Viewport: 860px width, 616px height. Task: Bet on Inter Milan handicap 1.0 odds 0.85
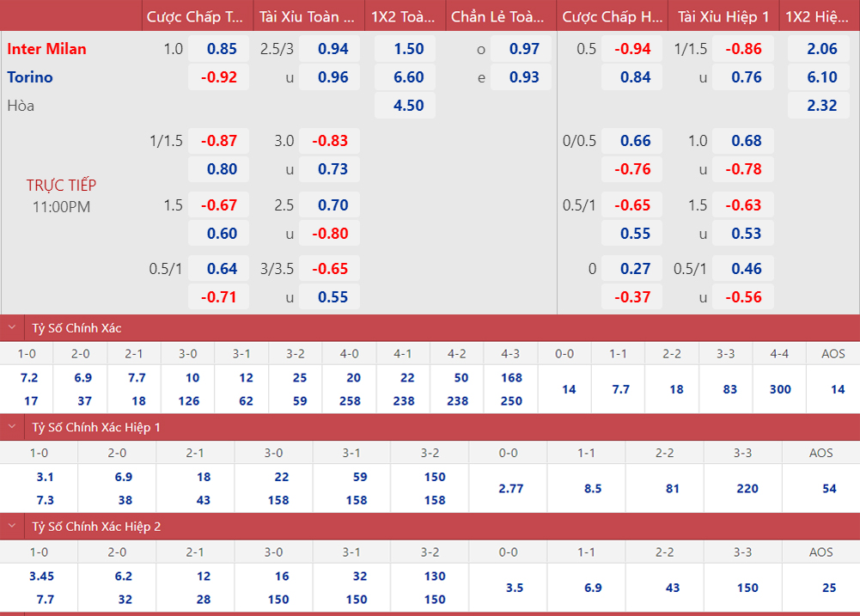tap(222, 49)
